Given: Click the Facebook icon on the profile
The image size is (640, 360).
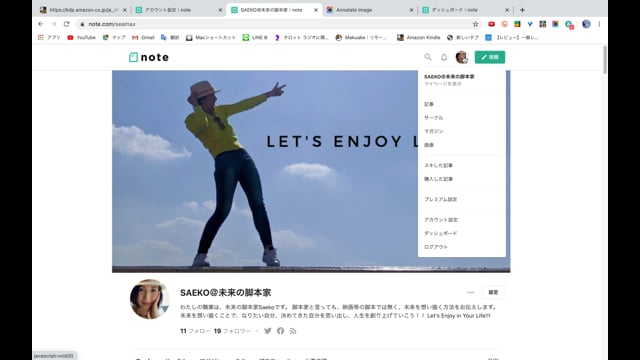Looking at the screenshot, I should (280, 331).
